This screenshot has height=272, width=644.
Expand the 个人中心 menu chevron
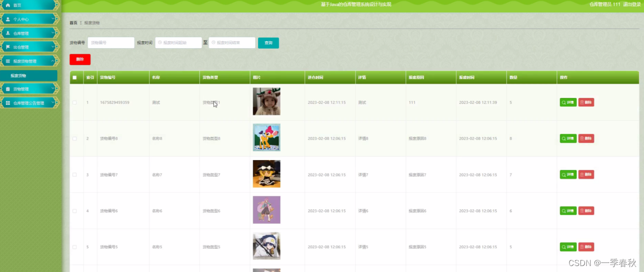pyautogui.click(x=54, y=19)
